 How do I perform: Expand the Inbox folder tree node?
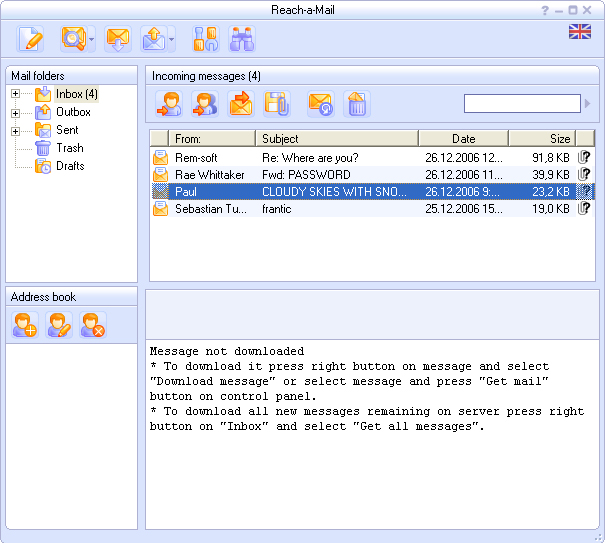coord(15,95)
